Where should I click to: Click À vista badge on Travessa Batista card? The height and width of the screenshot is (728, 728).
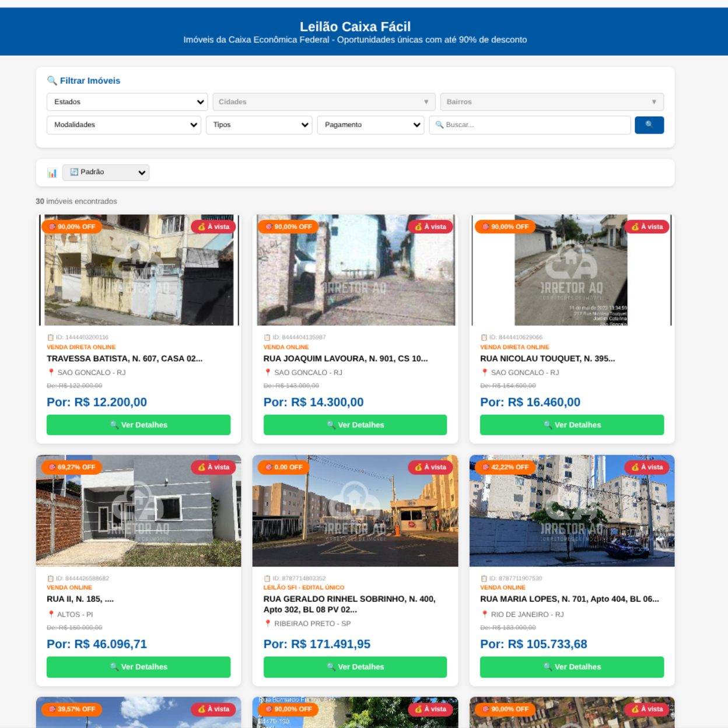(x=213, y=227)
